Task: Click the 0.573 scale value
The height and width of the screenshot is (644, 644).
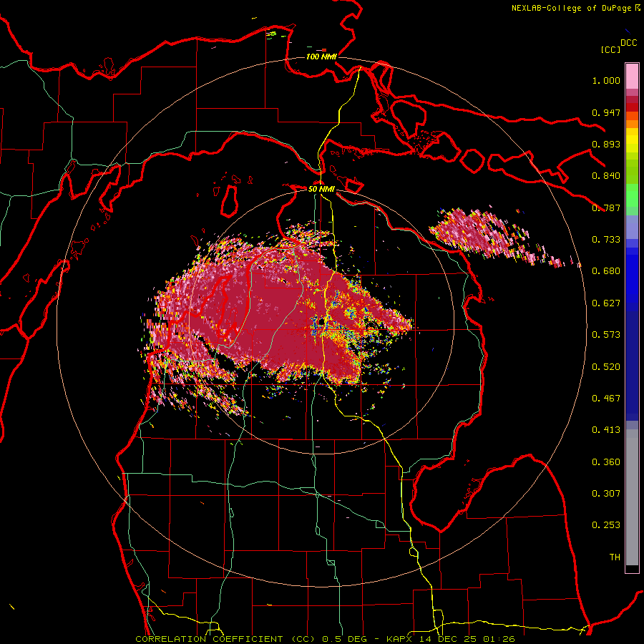Action: [606, 335]
